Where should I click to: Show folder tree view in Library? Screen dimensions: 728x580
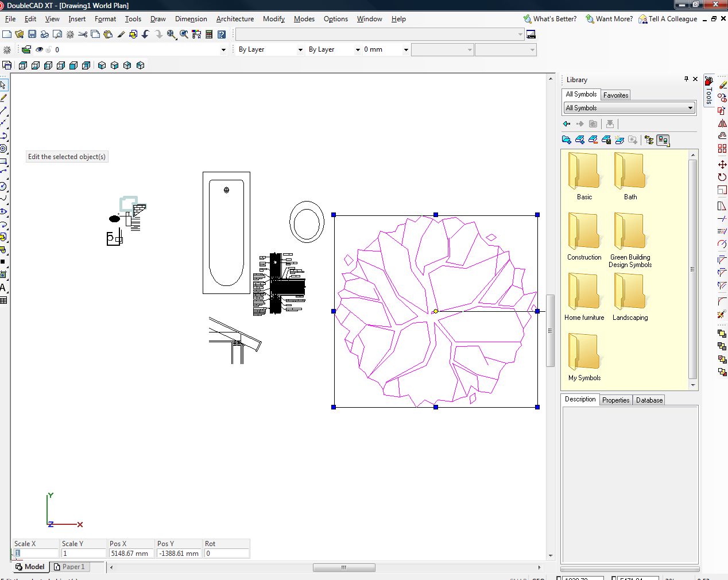pos(649,140)
